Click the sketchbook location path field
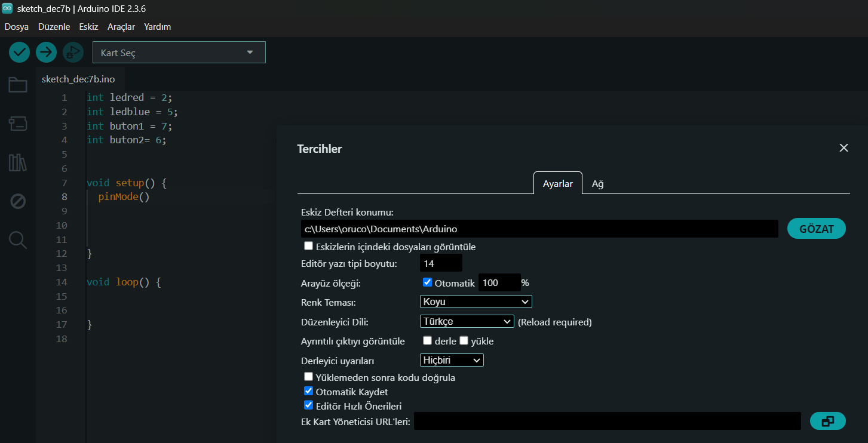Screen dimensions: 868x443 pyautogui.click(x=539, y=229)
